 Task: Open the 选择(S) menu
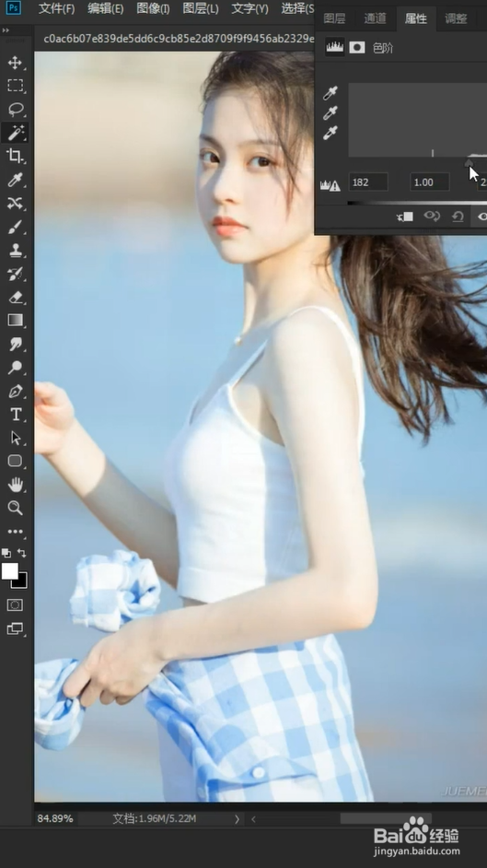[297, 9]
